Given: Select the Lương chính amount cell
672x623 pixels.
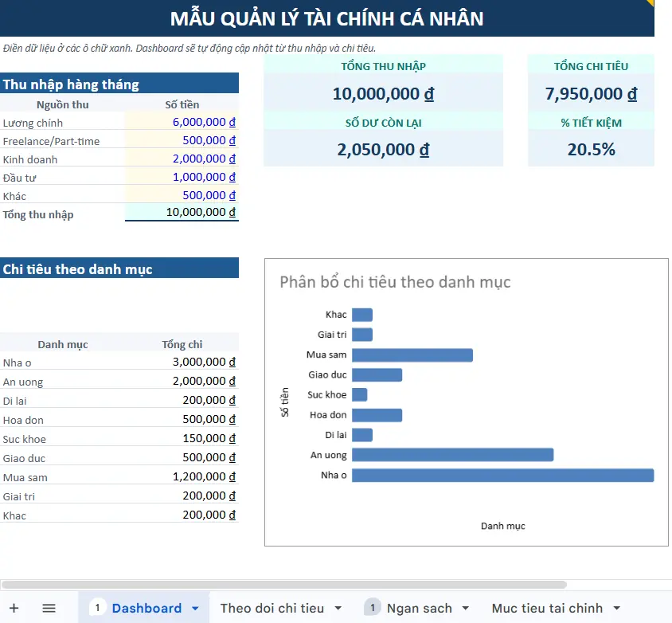Looking at the screenshot, I should coord(182,123).
